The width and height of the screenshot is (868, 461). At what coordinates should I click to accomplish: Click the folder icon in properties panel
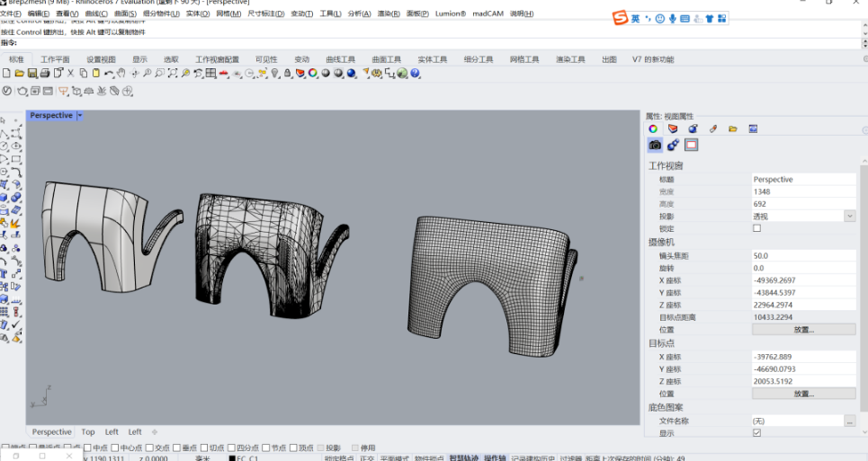click(x=733, y=129)
